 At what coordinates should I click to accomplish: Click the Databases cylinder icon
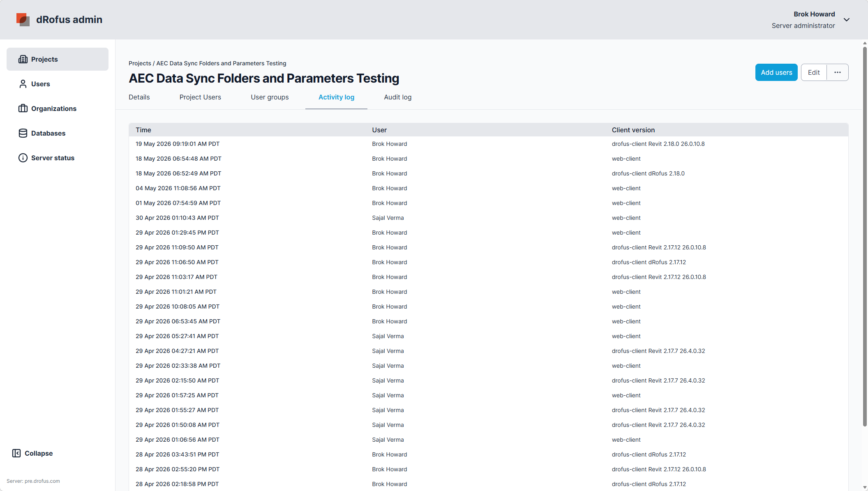(x=23, y=133)
